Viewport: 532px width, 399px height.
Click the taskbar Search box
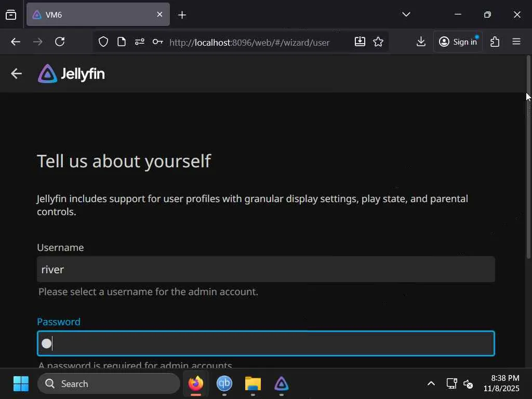click(109, 384)
